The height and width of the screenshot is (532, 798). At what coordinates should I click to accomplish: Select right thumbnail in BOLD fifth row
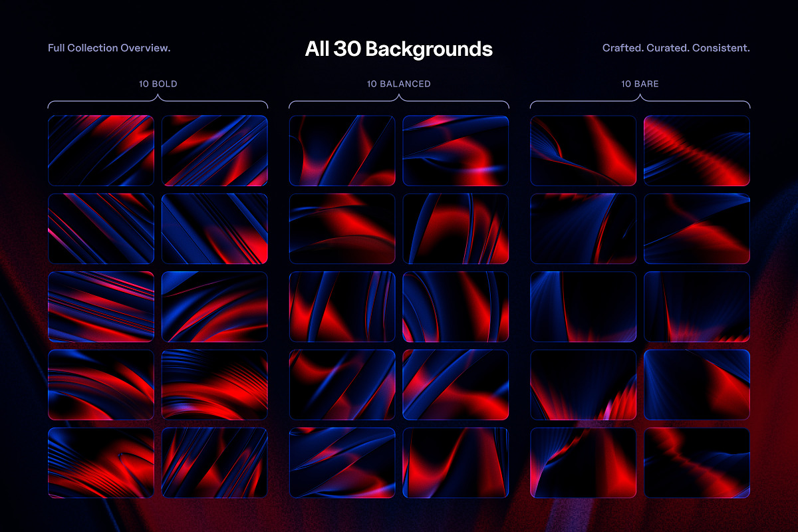coord(215,462)
